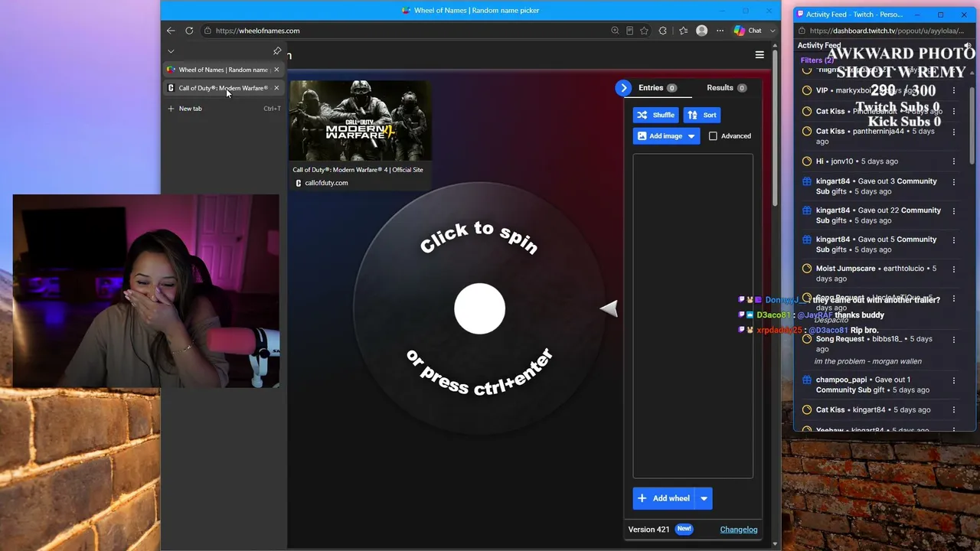Reload the wheelofnames.com page
This screenshot has height=551, width=980.
point(189,31)
